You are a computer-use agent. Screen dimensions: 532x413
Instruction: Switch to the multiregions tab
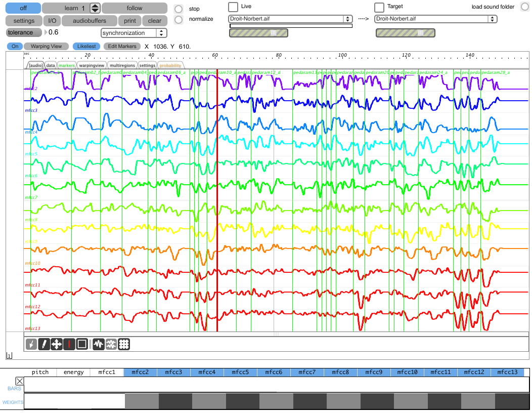[x=122, y=65]
